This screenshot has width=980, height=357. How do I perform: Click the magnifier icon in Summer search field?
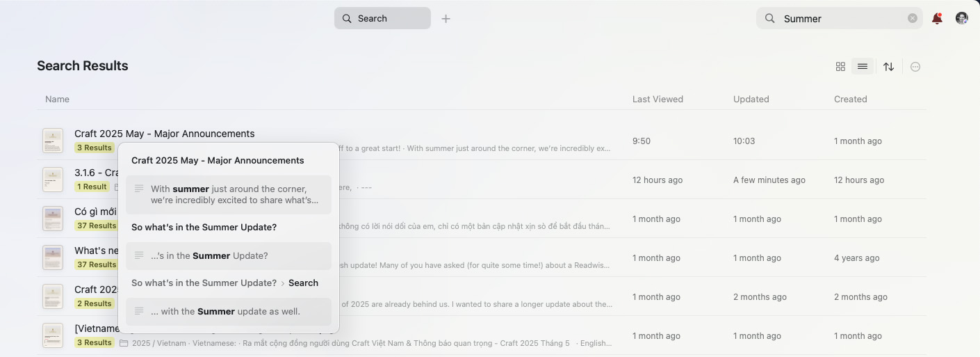[770, 19]
